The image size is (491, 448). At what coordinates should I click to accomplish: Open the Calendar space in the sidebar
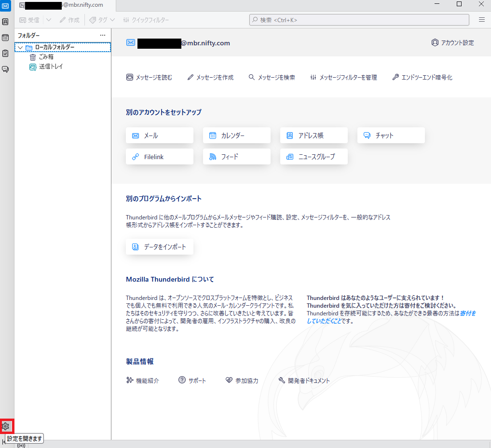click(5, 38)
